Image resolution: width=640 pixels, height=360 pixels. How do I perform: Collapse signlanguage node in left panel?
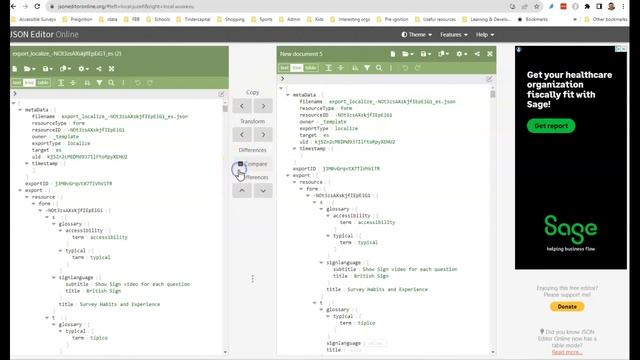(54, 278)
